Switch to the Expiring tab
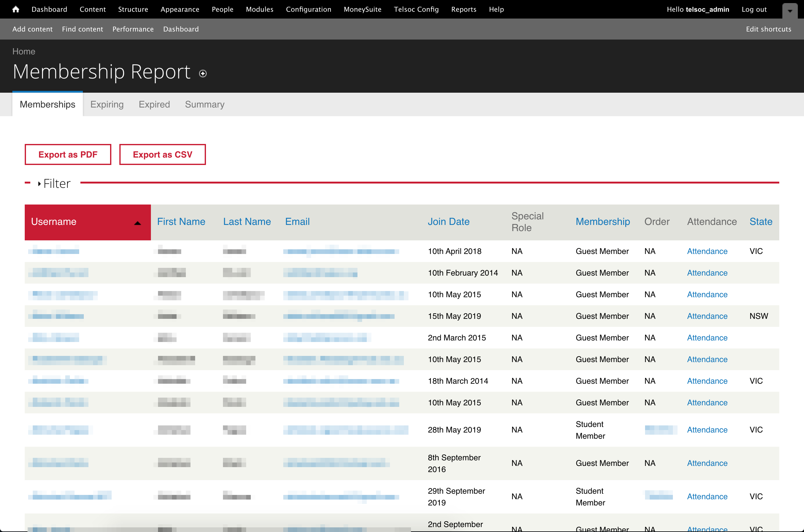 tap(107, 104)
